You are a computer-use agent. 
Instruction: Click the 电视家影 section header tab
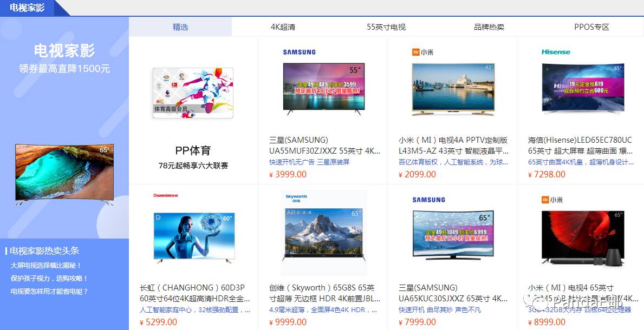[x=28, y=8]
